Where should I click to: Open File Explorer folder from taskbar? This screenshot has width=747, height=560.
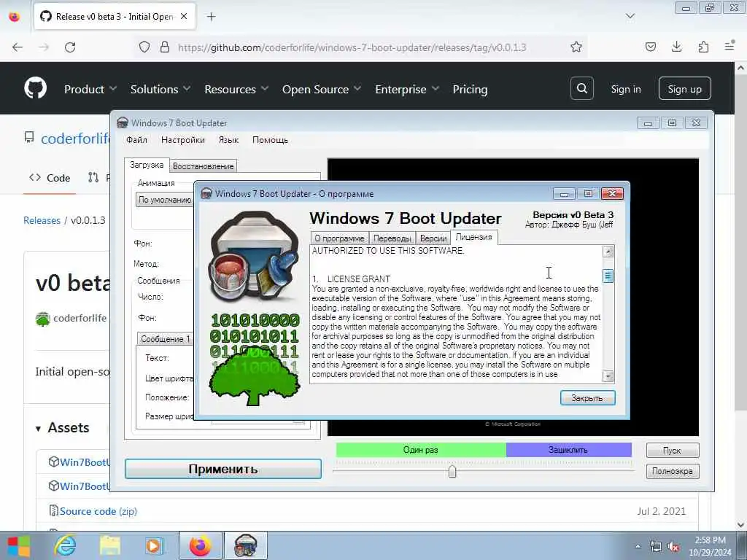point(109,545)
